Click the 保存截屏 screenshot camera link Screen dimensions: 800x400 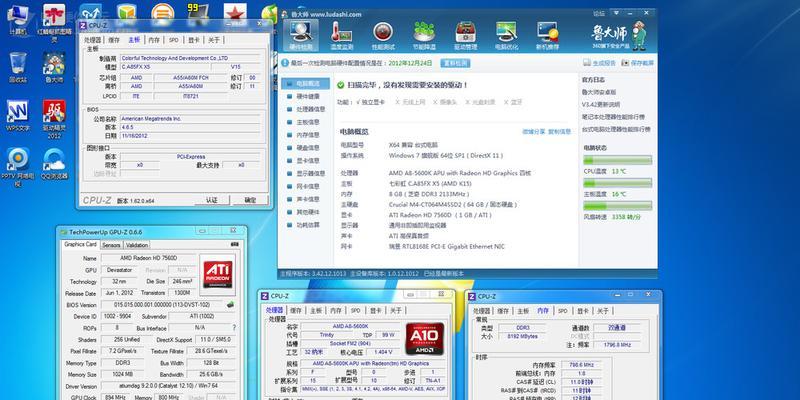638,63
